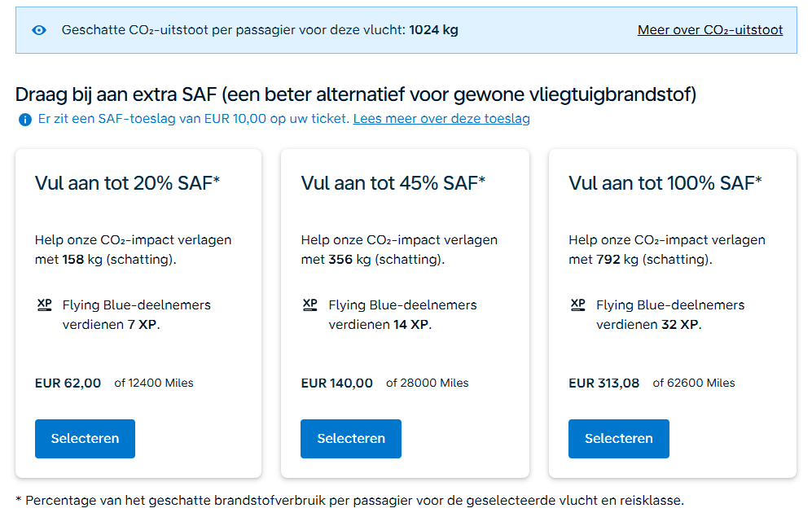812x517 pixels.
Task: Click the XP badge on the 20% SAF card
Action: click(44, 305)
